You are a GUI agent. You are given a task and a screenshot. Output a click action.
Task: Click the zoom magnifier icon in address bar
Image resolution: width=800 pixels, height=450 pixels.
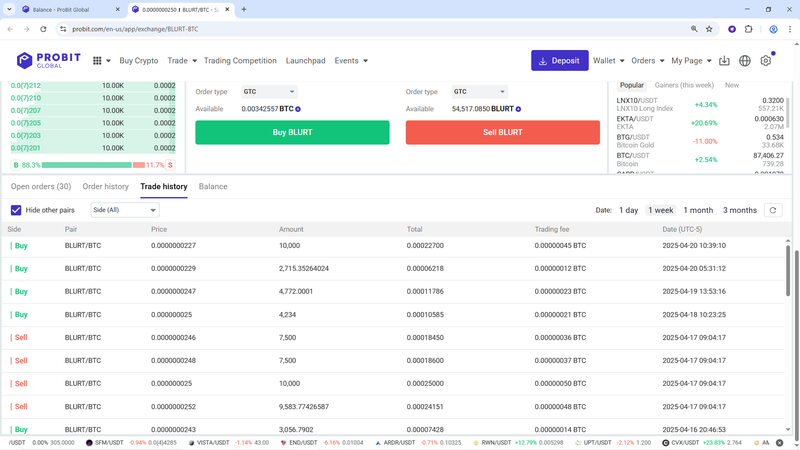pos(694,29)
